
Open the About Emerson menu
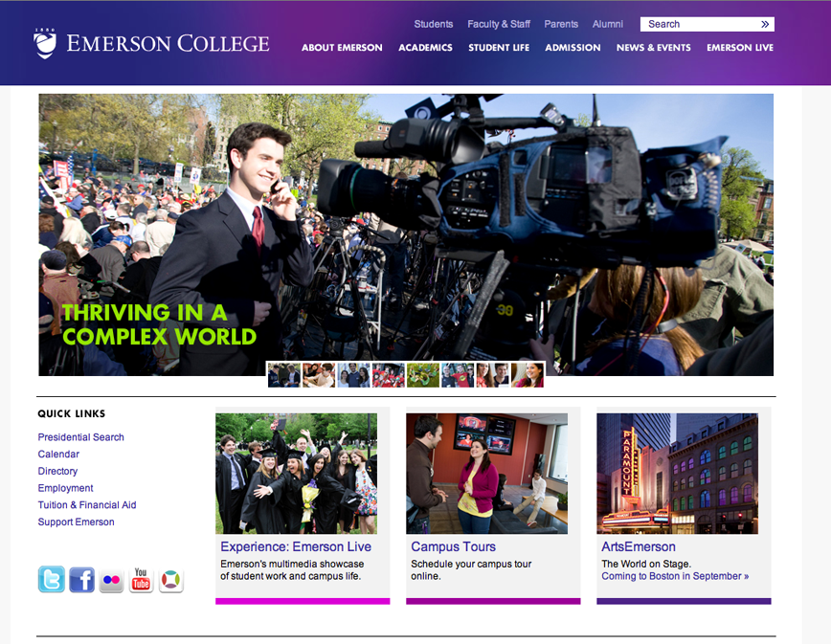point(342,48)
